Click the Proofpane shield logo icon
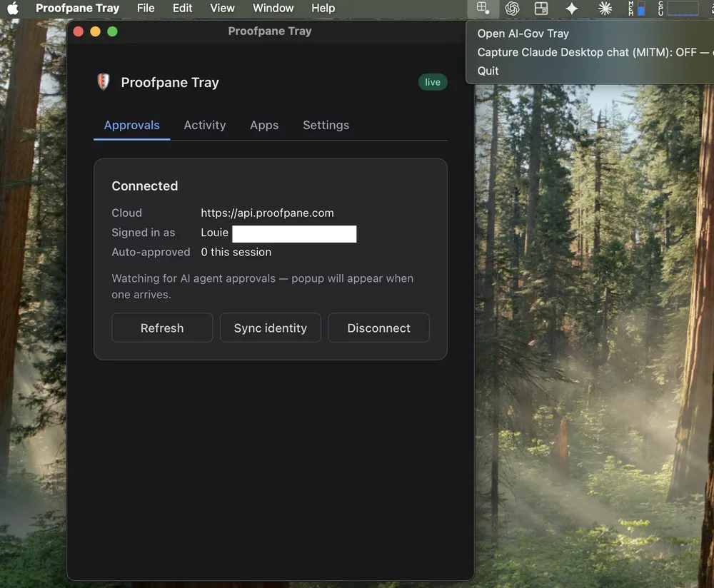This screenshot has height=588, width=714. pyautogui.click(x=104, y=82)
